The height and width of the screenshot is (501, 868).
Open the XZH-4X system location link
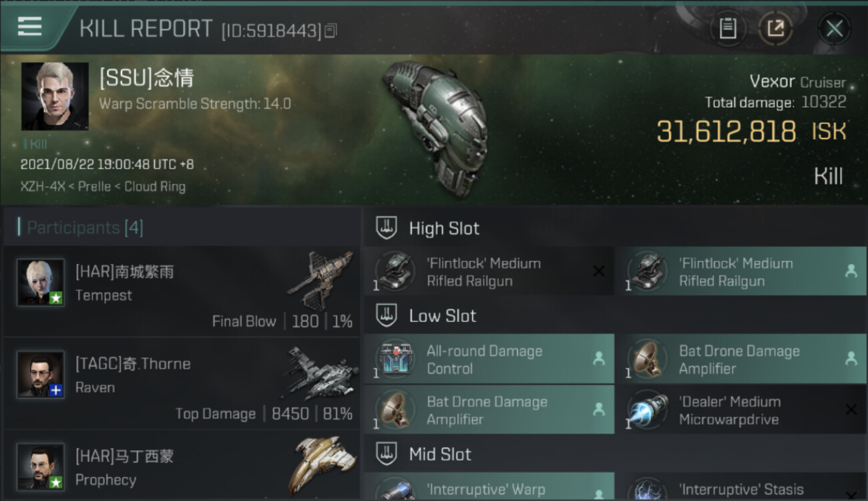(43, 187)
